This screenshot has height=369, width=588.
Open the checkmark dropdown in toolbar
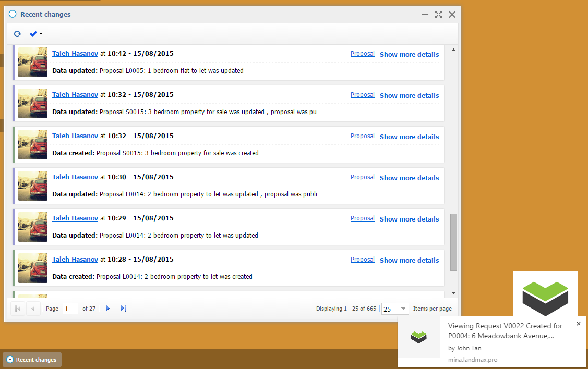point(35,34)
